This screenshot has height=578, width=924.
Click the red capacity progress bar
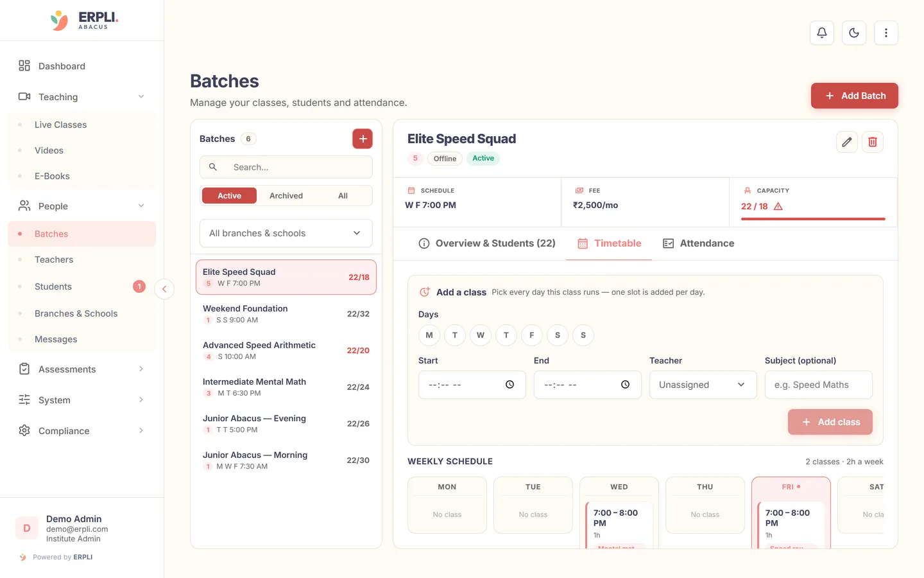tap(813, 219)
